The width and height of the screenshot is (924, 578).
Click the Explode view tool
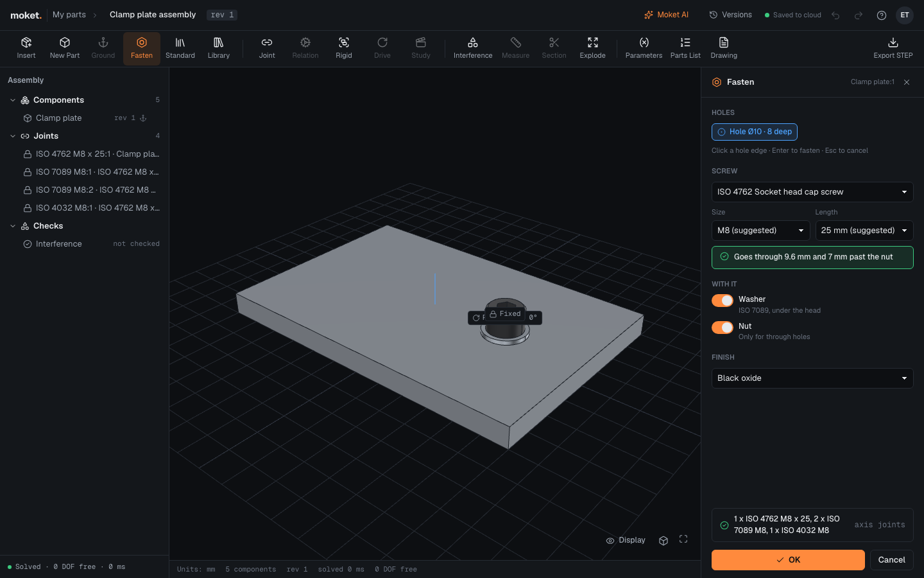point(593,48)
